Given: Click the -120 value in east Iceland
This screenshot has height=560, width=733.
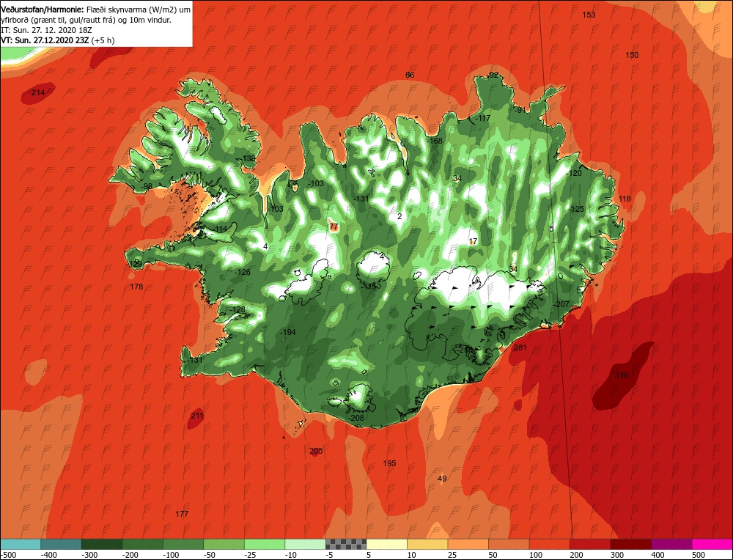Looking at the screenshot, I should pos(574,173).
